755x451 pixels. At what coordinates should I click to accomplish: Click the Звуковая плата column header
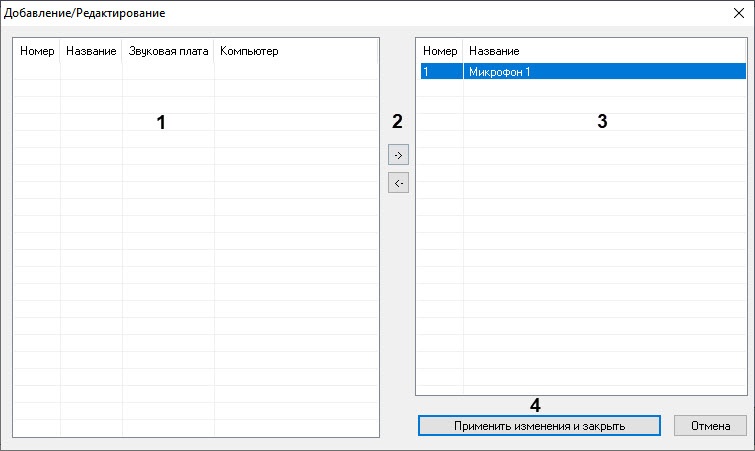[168, 51]
